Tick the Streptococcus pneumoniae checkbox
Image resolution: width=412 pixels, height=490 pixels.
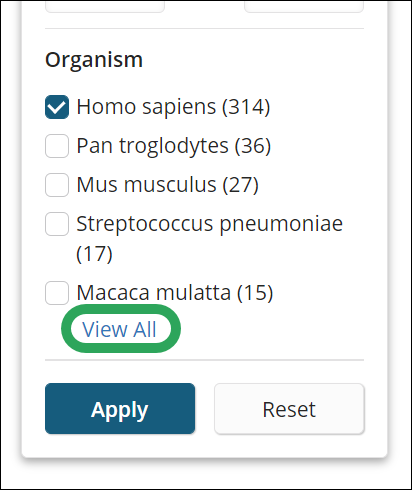57,224
